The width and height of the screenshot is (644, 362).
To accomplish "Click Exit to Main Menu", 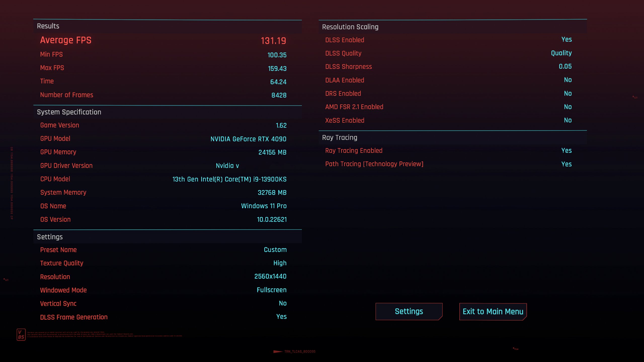I will (492, 311).
